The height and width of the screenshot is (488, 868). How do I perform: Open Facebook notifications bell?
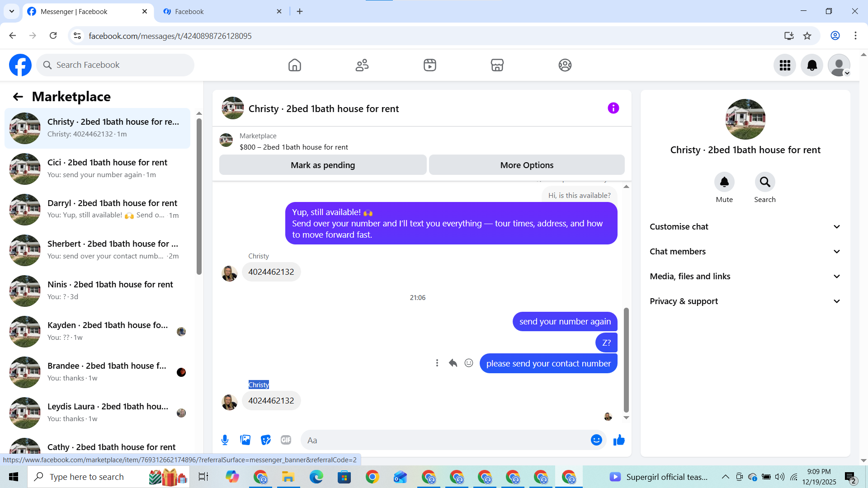pos(811,65)
